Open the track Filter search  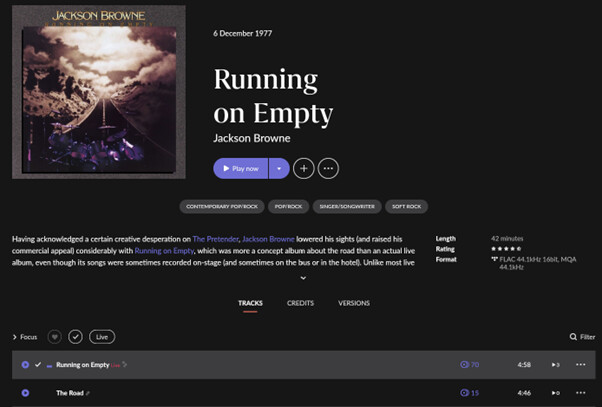pos(582,337)
